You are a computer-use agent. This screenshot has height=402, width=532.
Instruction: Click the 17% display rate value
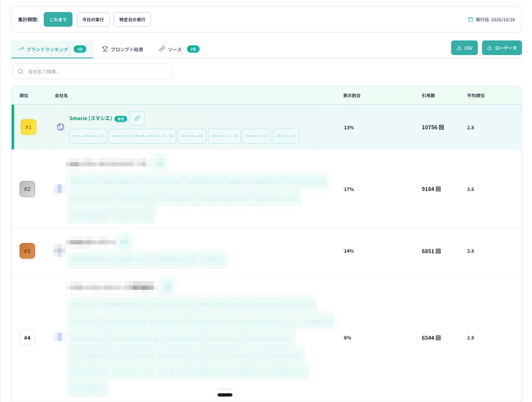[x=349, y=189]
